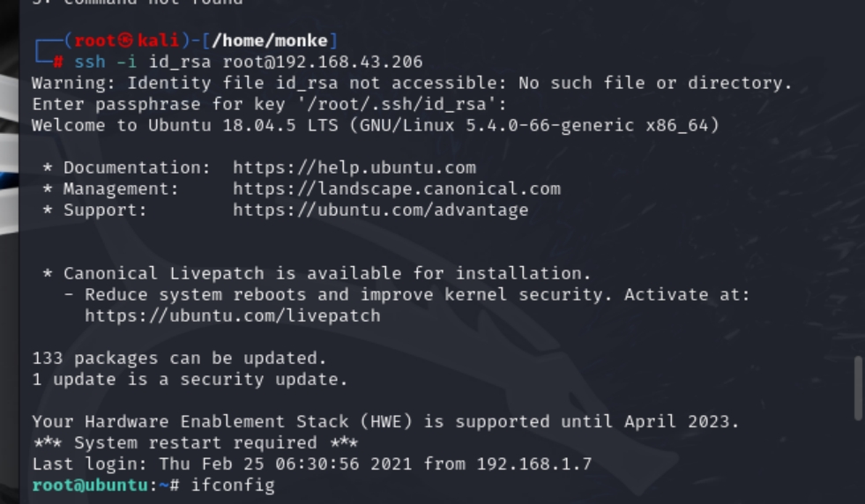
Task: Click the terminal's vertical scrollbar thumb
Action: [x=858, y=388]
